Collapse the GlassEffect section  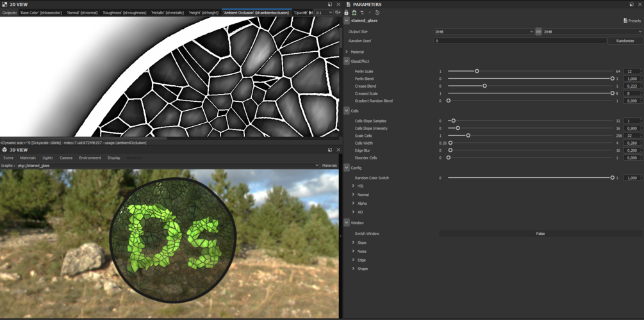pos(347,61)
